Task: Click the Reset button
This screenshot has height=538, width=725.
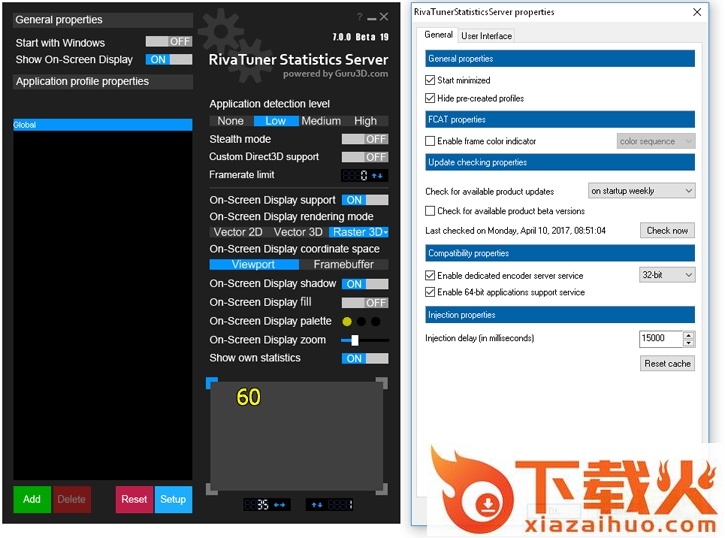Action: (134, 499)
